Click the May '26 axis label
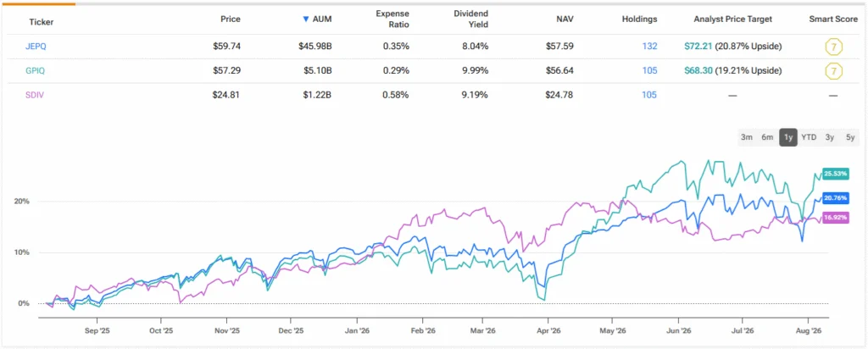This screenshot has height=349, width=868. pyautogui.click(x=612, y=331)
